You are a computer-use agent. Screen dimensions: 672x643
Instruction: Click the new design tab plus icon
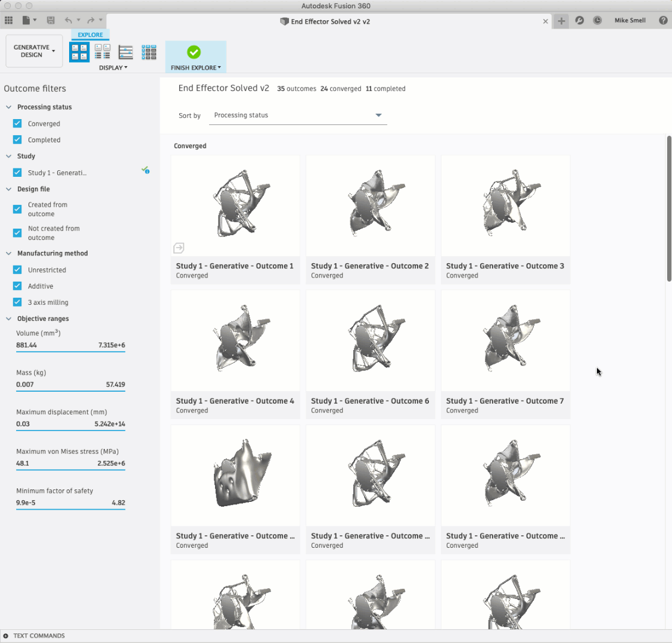561,21
